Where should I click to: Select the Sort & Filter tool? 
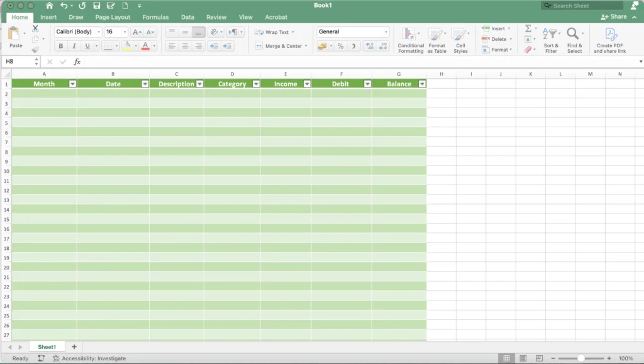551,39
